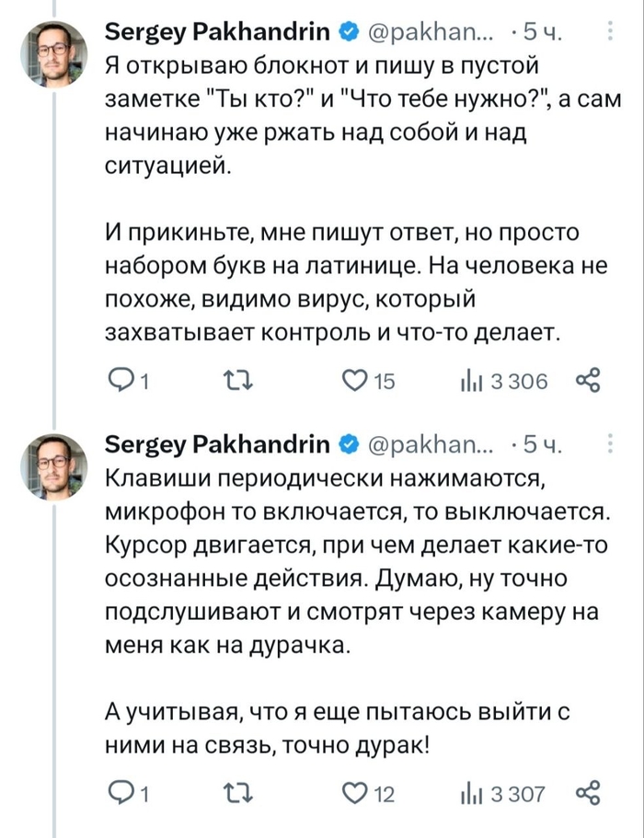Open Sergey Pakhandrin avatar on first tweet
Screen dimensions: 644x838
pos(54,53)
